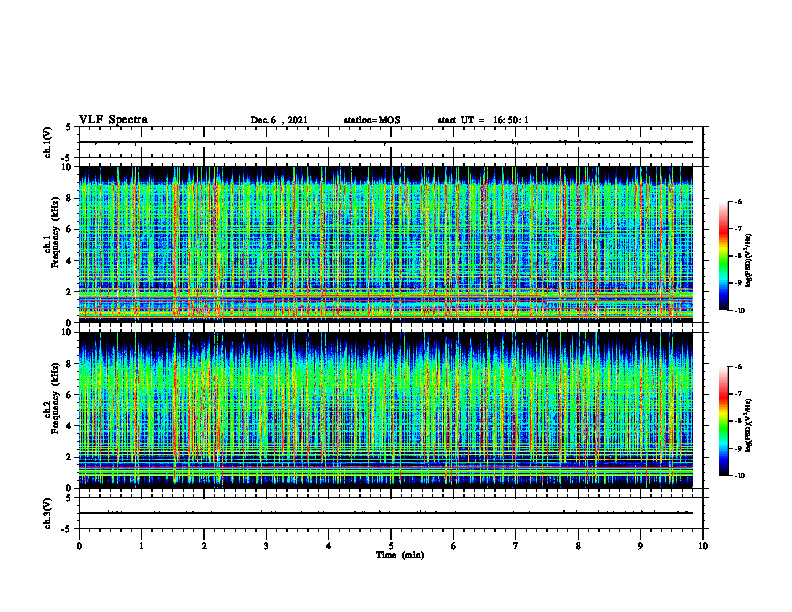The image size is (792, 612).
Task: Click the ch.2 spectrogram panel
Action: click(x=385, y=410)
